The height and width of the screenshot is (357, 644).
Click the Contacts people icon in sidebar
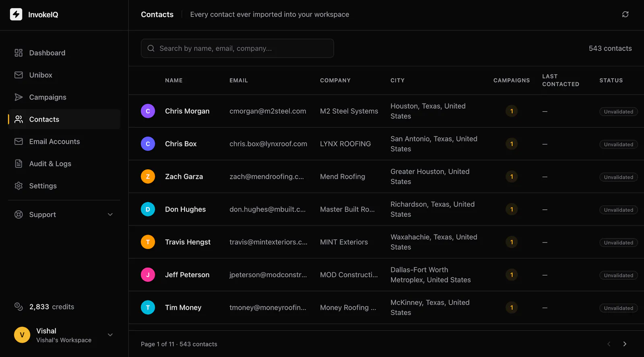point(19,119)
